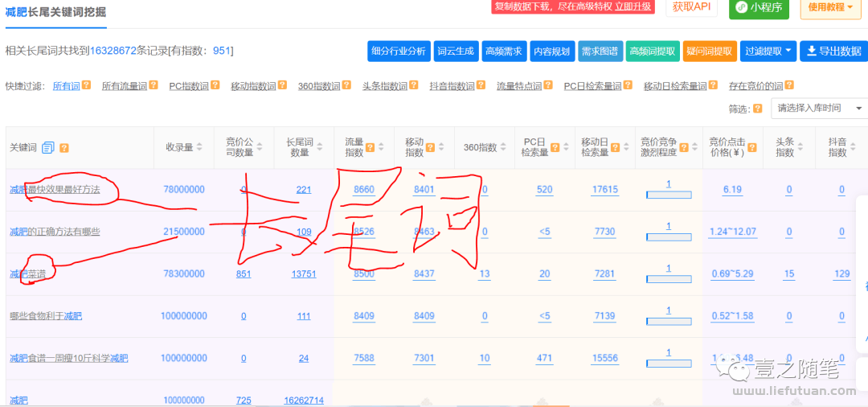Click the 导出数据 export button
The width and height of the screenshot is (868, 407).
(x=833, y=51)
